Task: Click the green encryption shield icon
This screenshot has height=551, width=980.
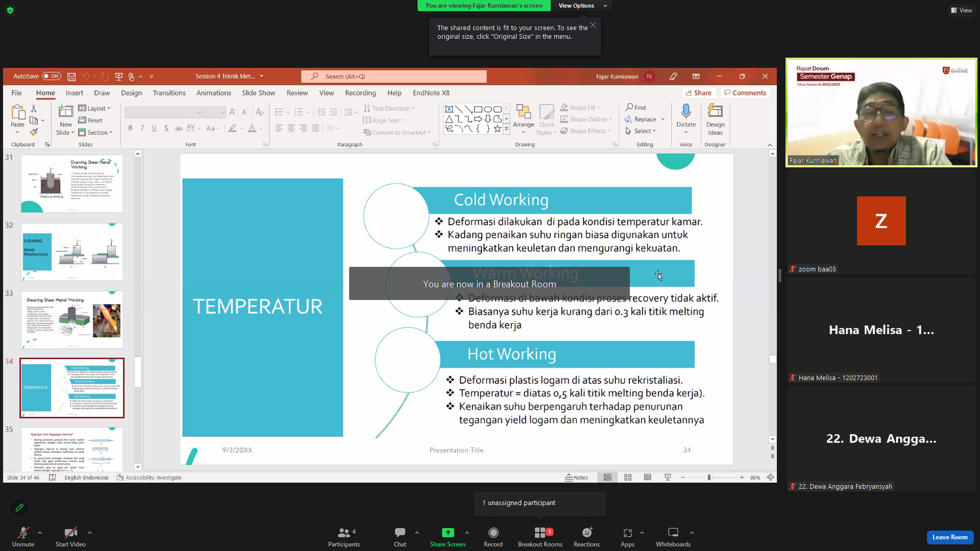Action: 10,10
